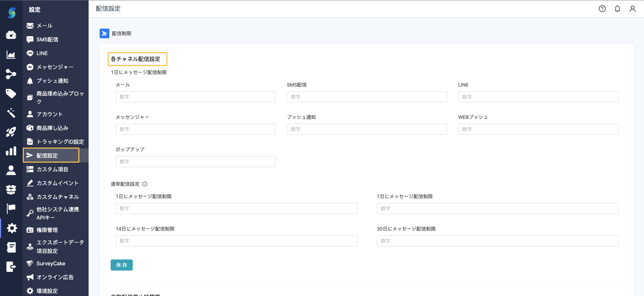Open the bar chart rail icon
The height and width of the screenshot is (296, 644).
(11, 151)
